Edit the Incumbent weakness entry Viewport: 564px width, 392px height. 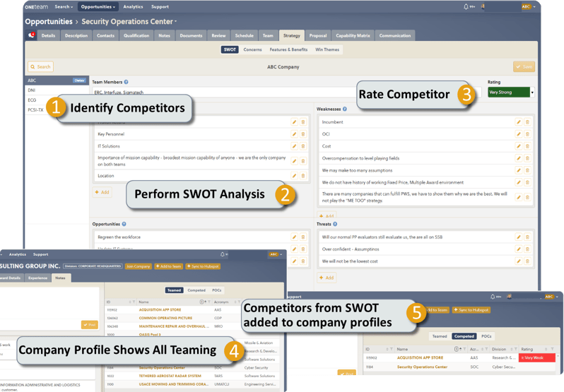click(x=519, y=122)
